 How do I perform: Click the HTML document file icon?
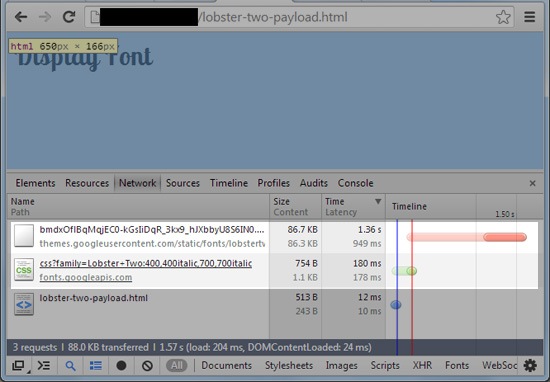(24, 304)
